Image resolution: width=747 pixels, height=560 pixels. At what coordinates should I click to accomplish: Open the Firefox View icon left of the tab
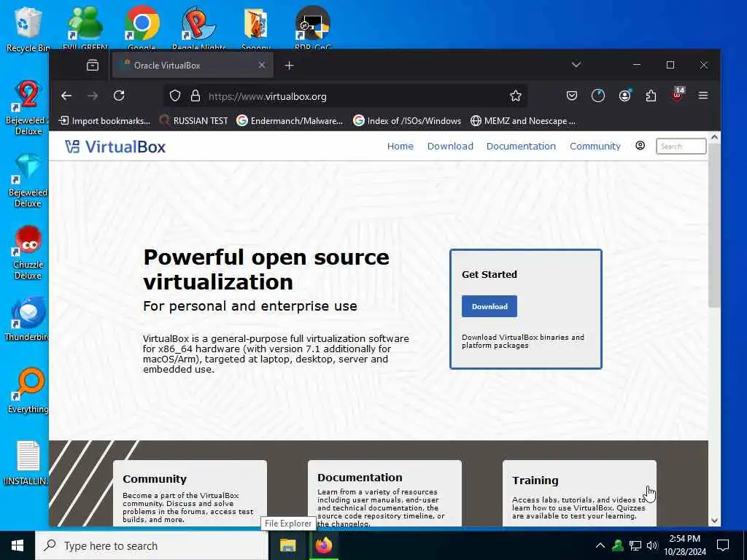93,65
